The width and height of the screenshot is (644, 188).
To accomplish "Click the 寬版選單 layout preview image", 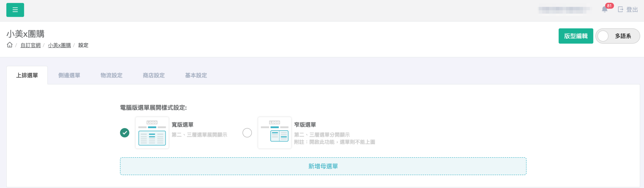I will 152,133.
